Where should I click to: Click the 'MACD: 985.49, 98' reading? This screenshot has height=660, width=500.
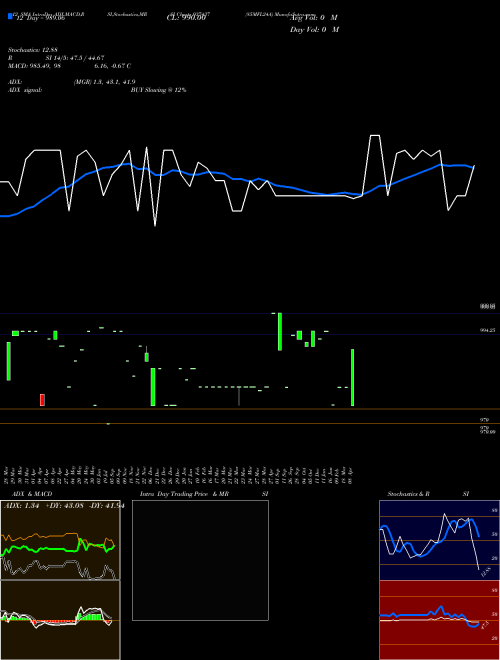35,66
